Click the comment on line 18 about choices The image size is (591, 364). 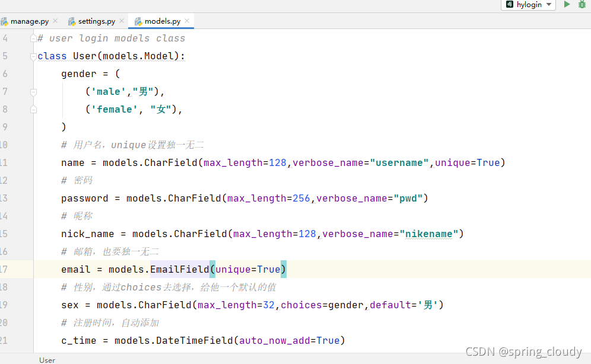coord(169,287)
